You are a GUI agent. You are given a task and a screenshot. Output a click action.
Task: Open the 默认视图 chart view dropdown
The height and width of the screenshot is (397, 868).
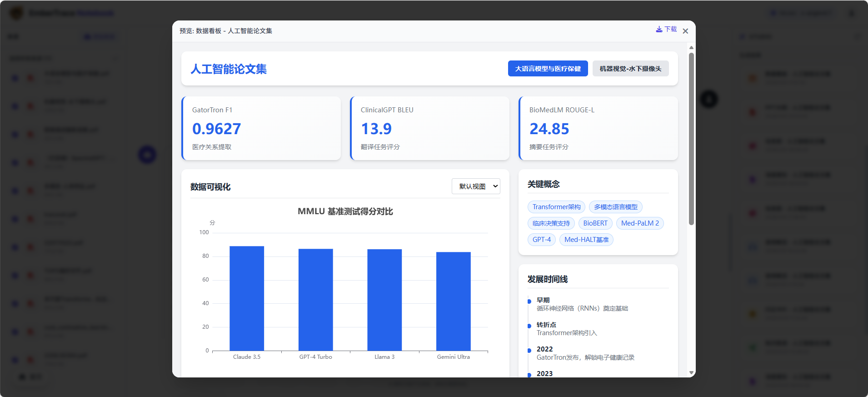point(476,186)
